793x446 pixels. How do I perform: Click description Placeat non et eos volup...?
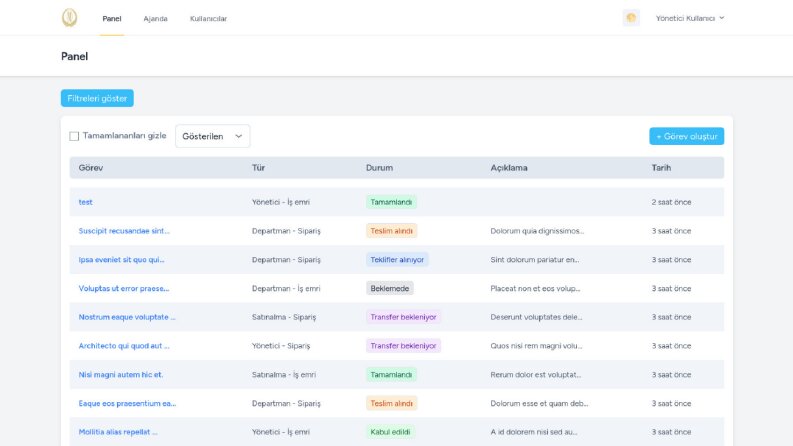[535, 288]
